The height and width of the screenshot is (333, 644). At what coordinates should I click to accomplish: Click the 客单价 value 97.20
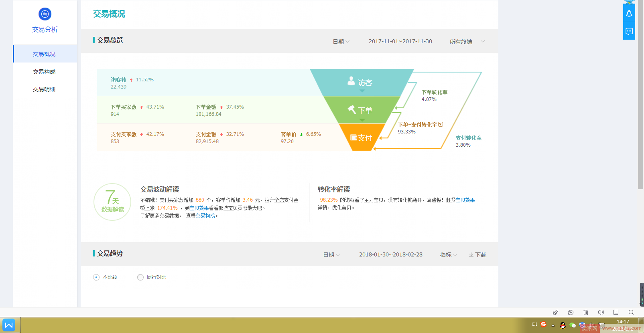click(287, 141)
